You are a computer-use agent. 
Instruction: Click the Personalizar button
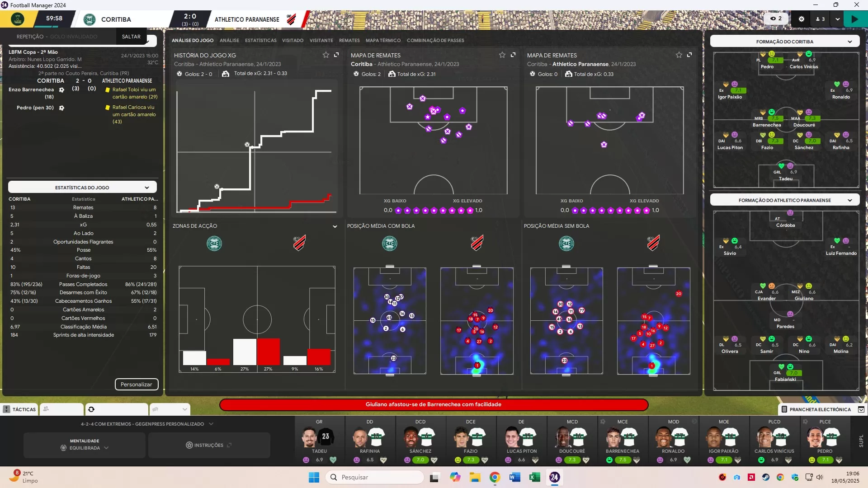click(136, 385)
